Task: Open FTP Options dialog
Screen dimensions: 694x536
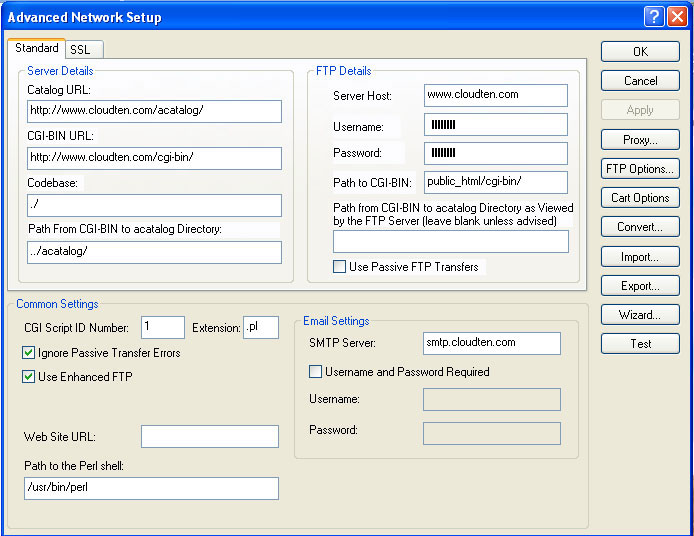Action: [x=640, y=169]
